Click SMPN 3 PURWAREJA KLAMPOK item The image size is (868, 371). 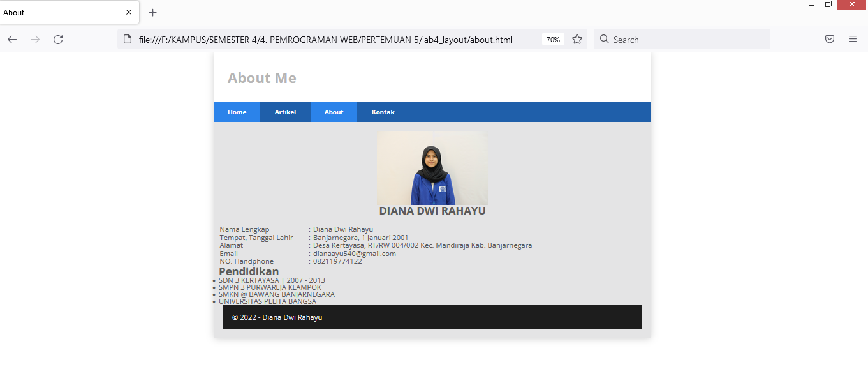pos(270,287)
